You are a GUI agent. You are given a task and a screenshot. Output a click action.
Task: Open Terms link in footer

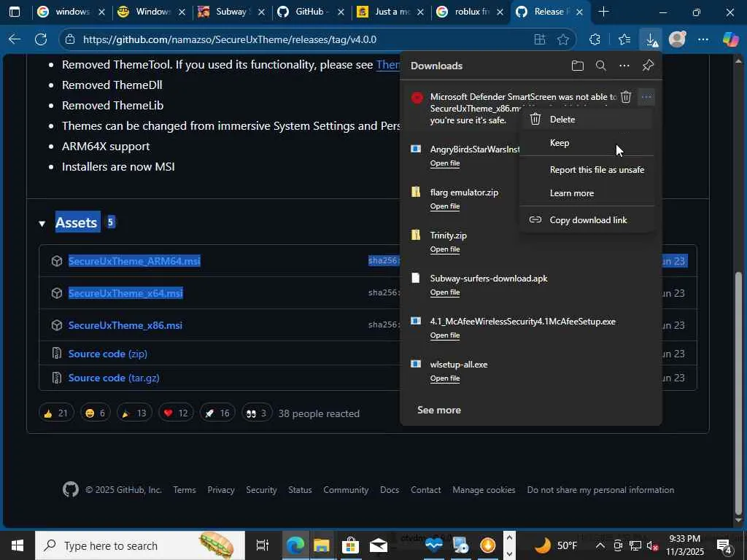185,489
